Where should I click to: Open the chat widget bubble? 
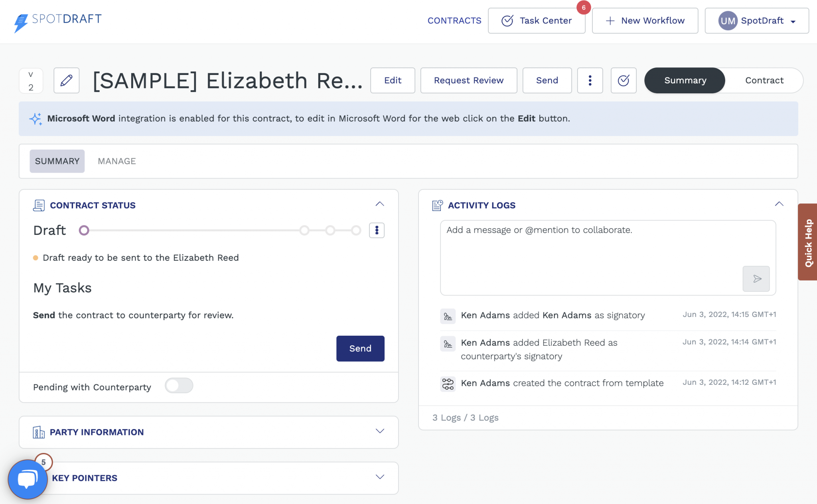tap(27, 479)
